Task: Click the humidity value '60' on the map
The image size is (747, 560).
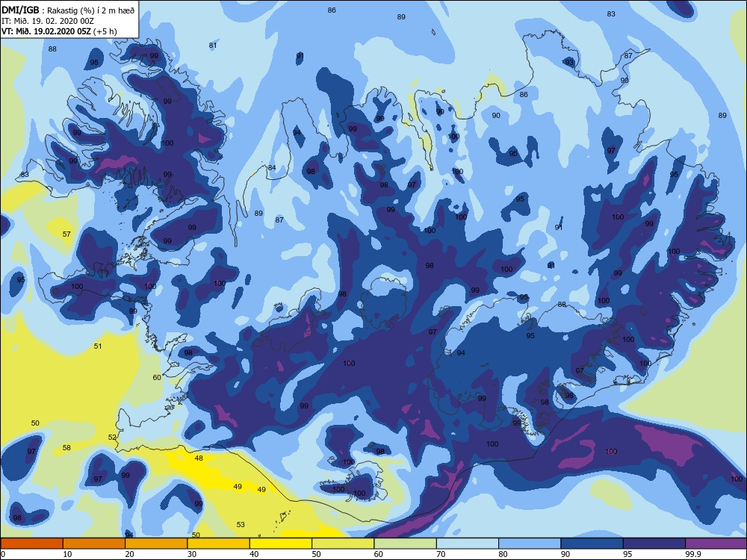Action: pyautogui.click(x=157, y=378)
